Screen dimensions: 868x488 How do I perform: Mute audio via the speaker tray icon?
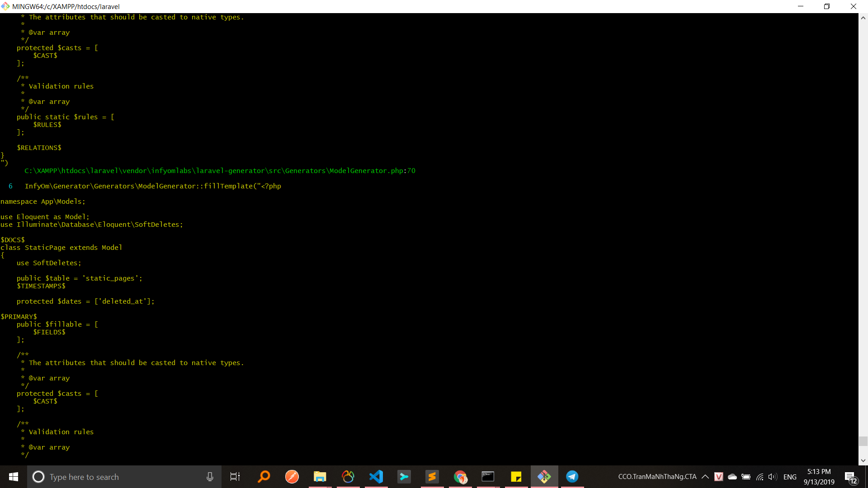click(x=772, y=476)
